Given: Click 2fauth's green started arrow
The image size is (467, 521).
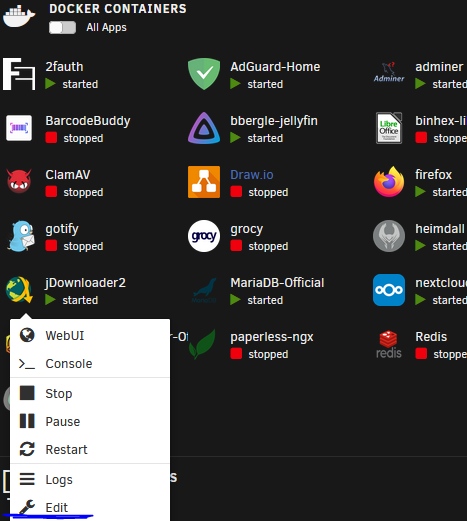Looking at the screenshot, I should coord(50,84).
